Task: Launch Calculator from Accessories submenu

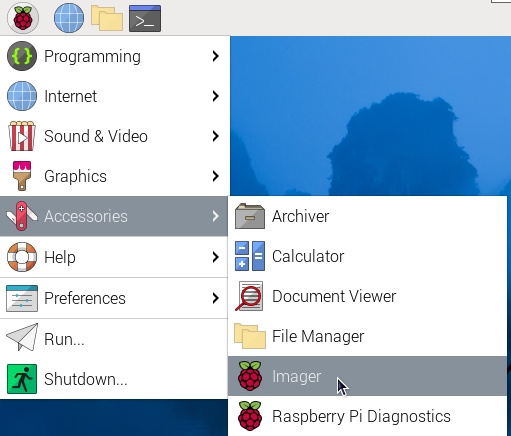Action: tap(367, 256)
